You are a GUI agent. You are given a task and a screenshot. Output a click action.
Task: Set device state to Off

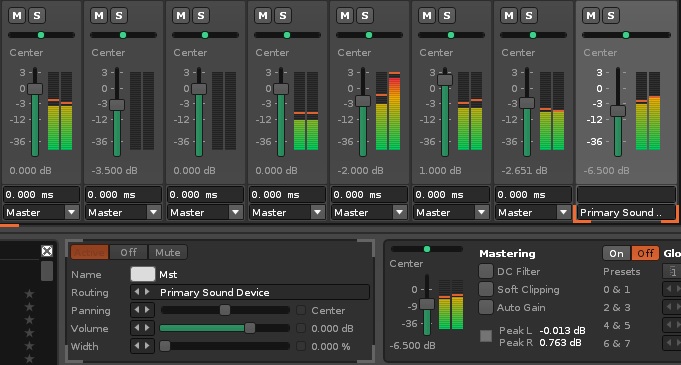[x=129, y=252]
